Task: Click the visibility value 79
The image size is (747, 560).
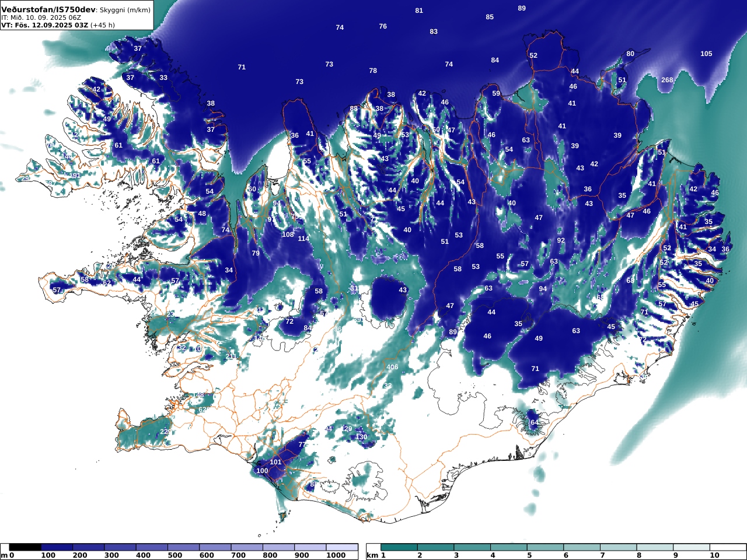Action: 256,253
